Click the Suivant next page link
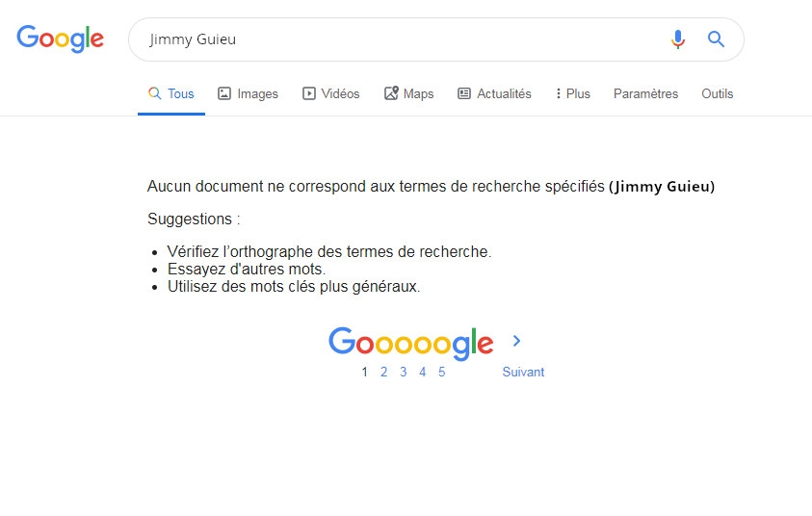812x516 pixels. 523,373
